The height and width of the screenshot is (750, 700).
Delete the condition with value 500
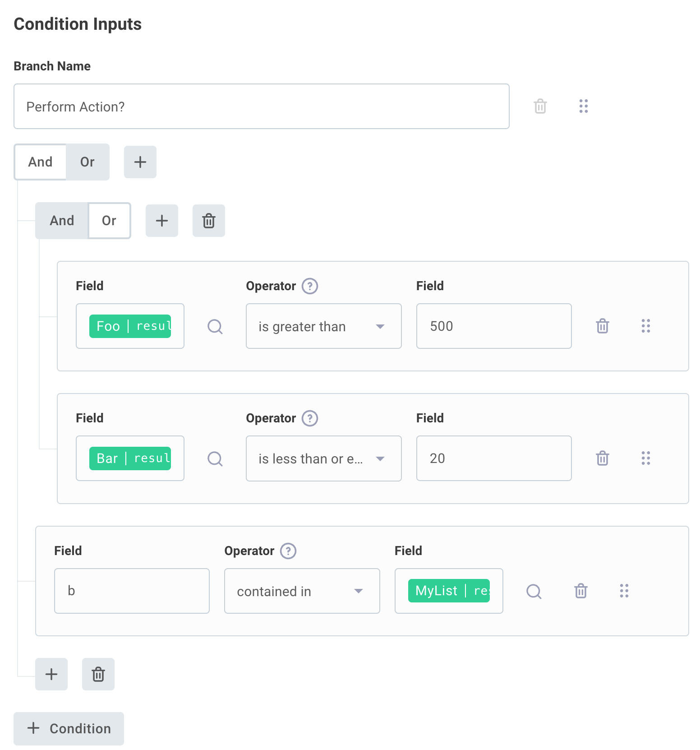(602, 326)
